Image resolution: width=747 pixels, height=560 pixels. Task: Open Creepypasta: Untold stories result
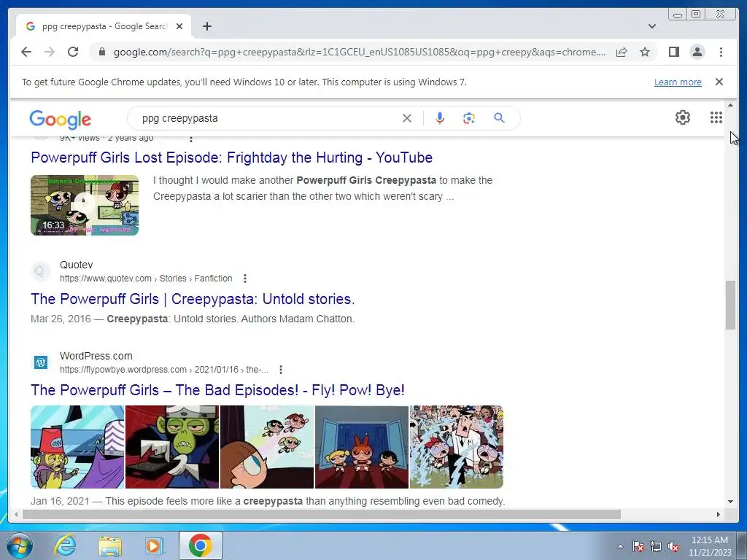[x=193, y=299]
